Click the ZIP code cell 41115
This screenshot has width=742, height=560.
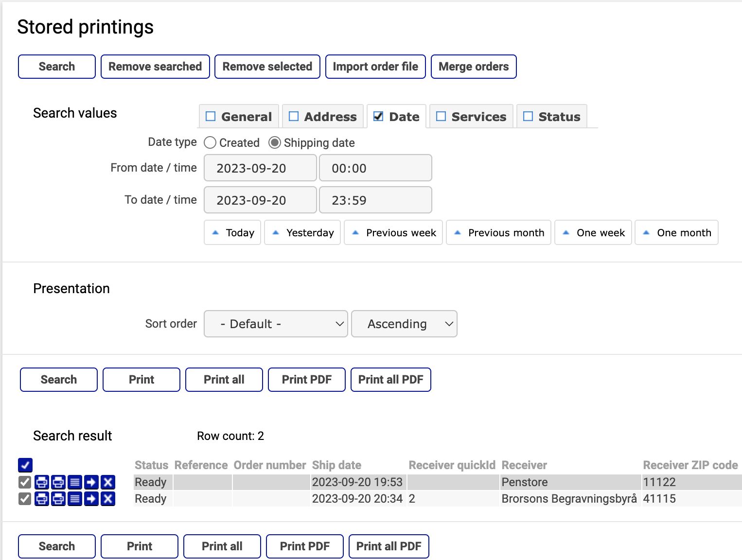coord(692,499)
